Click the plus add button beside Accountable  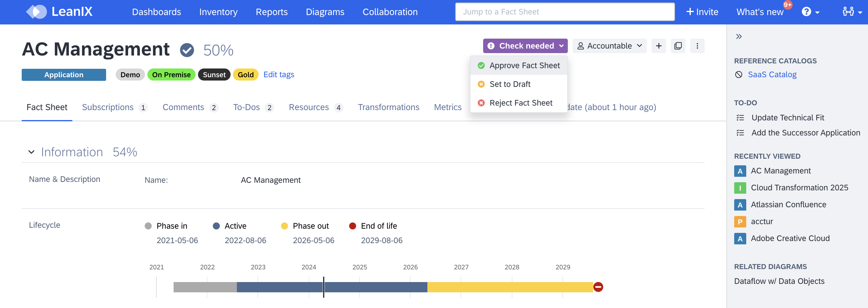pyautogui.click(x=659, y=46)
